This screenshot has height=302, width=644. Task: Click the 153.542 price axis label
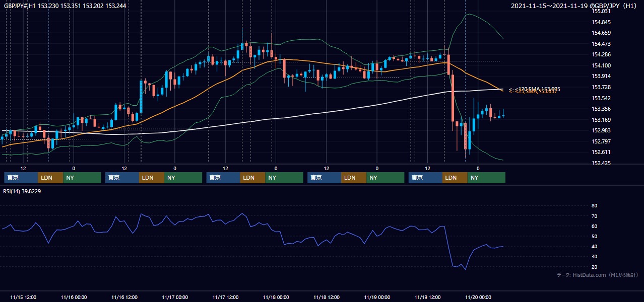601,98
